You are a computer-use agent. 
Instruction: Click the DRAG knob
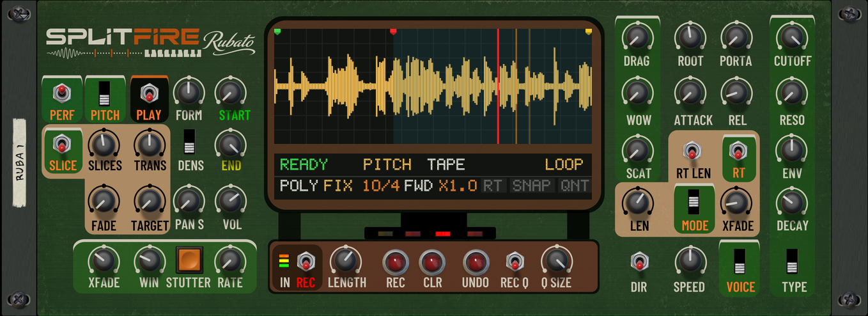click(x=636, y=37)
